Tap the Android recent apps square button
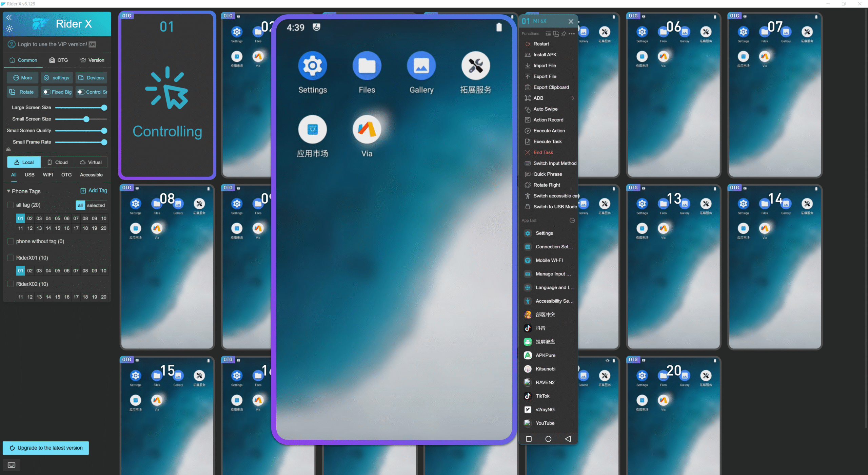Viewport: 868px width, 475px height. click(529, 439)
